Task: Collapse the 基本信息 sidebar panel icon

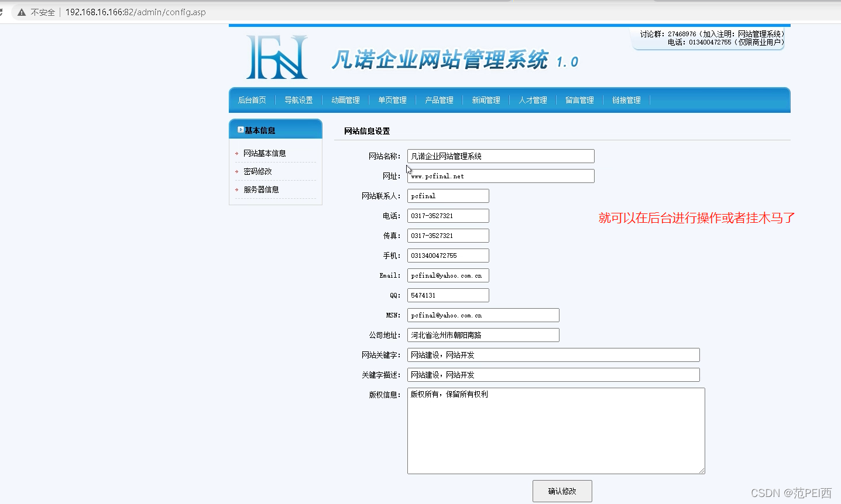Action: [241, 130]
